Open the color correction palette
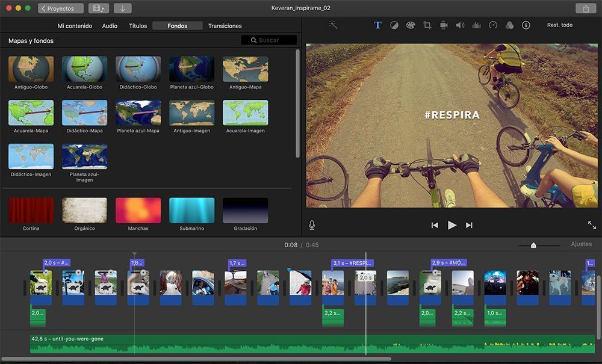 pyautogui.click(x=411, y=25)
